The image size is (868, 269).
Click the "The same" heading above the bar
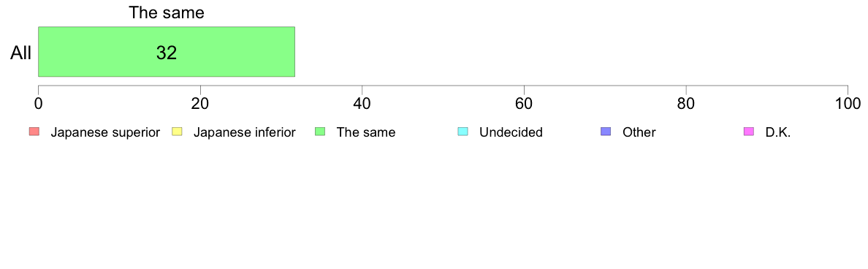(x=167, y=12)
